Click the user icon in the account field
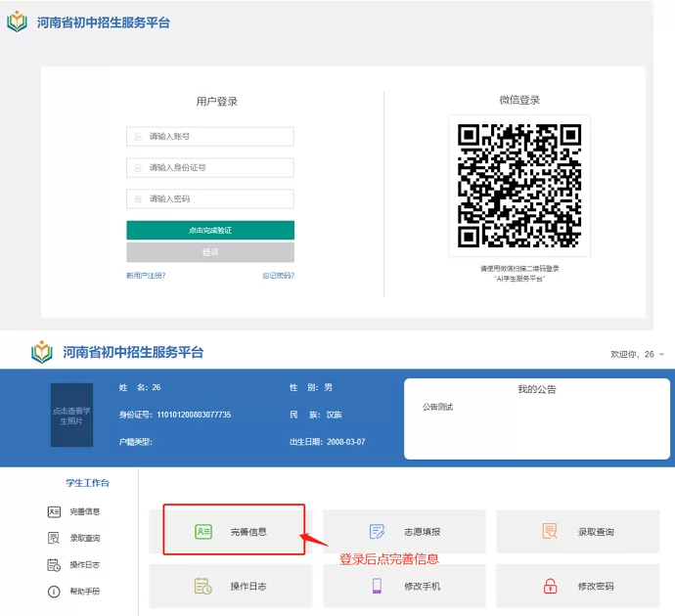 coord(138,136)
